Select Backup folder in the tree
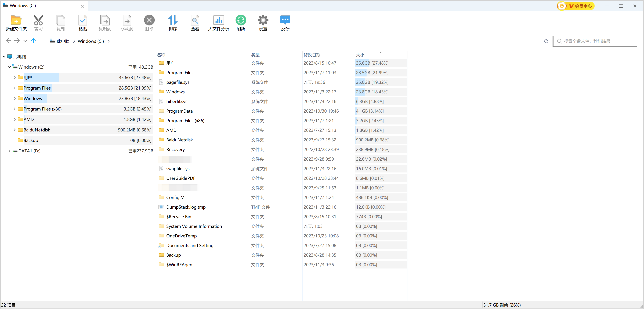 (x=31, y=140)
